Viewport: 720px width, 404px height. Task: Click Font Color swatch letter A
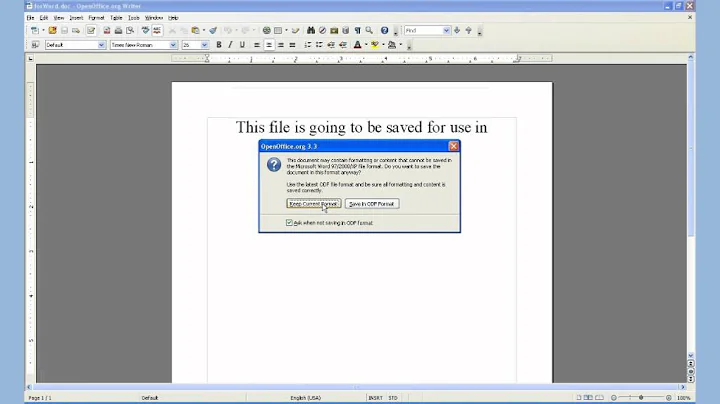(357, 45)
